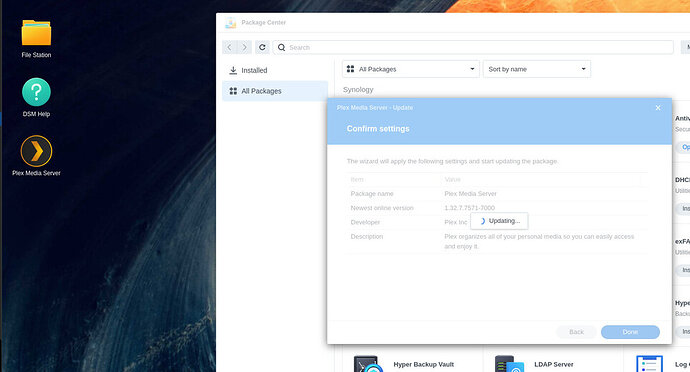Image resolution: width=690 pixels, height=372 pixels.
Task: Focus the Search input field
Action: point(473,47)
